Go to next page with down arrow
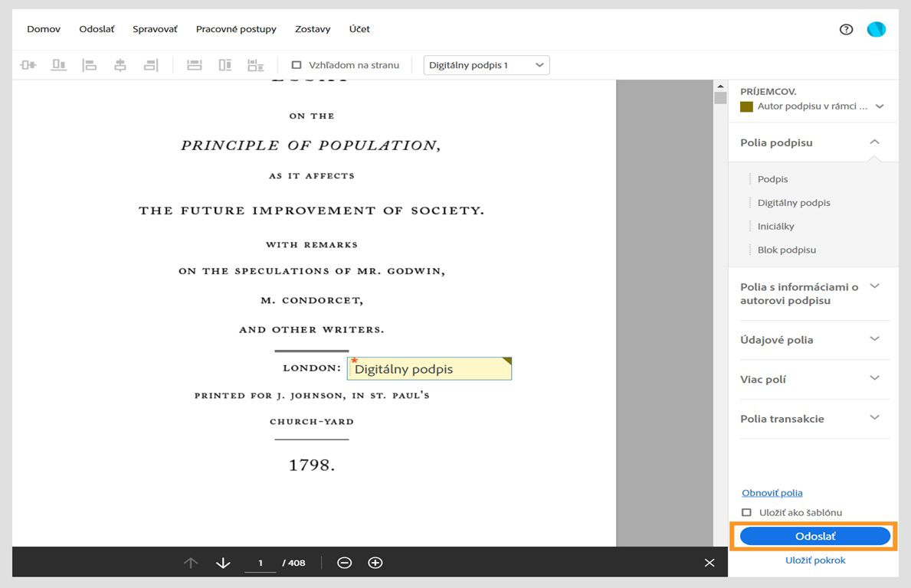The width and height of the screenshot is (911, 588). 223,563
